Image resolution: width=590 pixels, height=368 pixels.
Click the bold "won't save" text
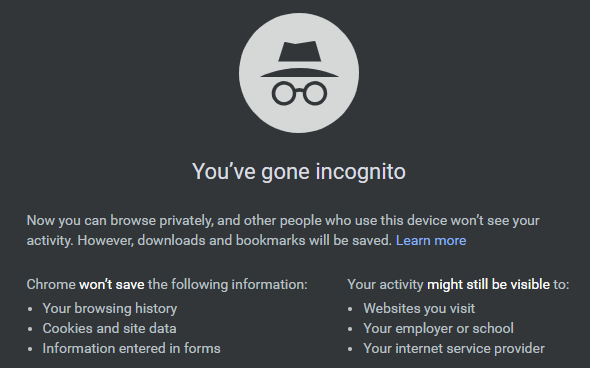point(112,284)
